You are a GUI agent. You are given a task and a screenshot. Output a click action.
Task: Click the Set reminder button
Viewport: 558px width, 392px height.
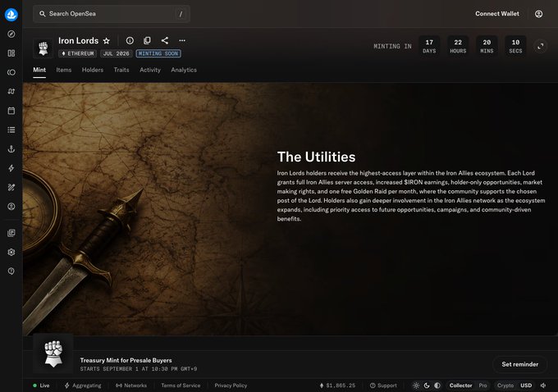click(x=520, y=364)
